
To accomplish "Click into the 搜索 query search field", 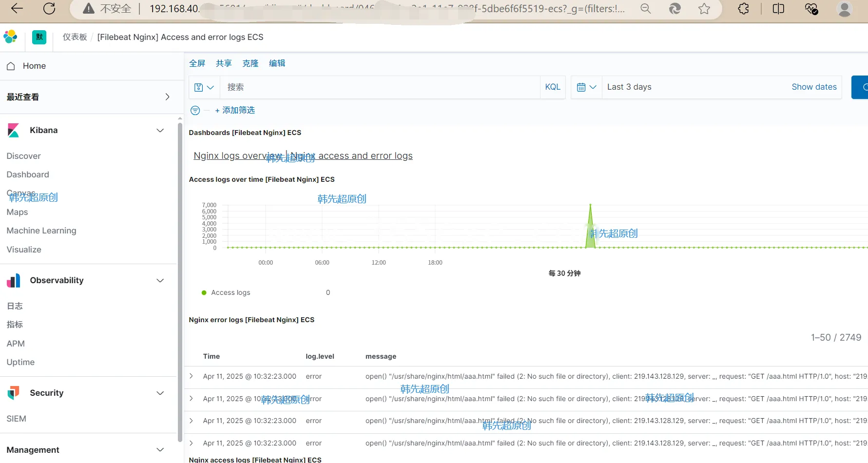I will pyautogui.click(x=380, y=87).
